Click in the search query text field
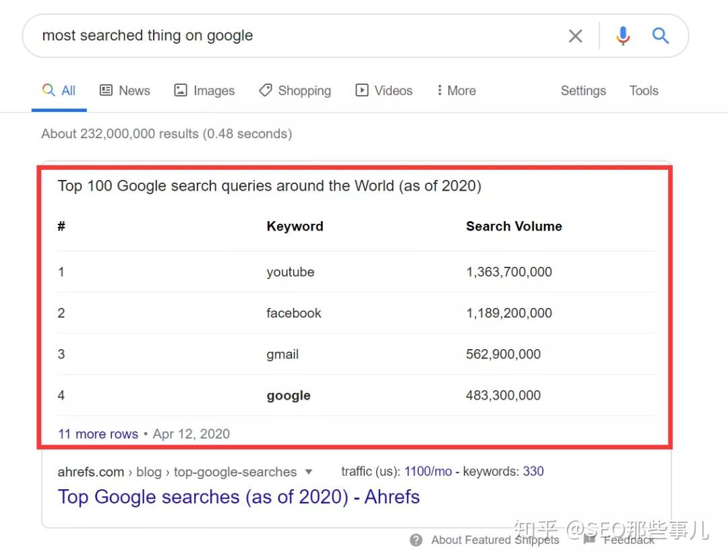 pyautogui.click(x=297, y=36)
